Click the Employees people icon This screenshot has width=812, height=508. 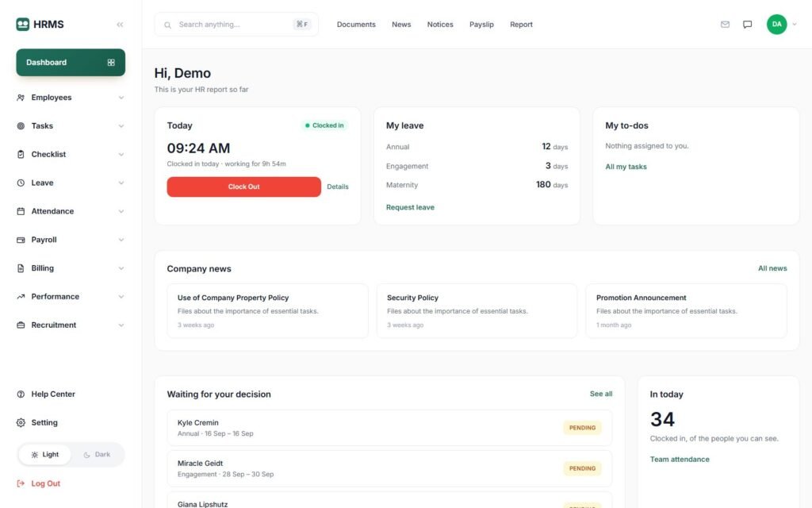click(x=21, y=98)
